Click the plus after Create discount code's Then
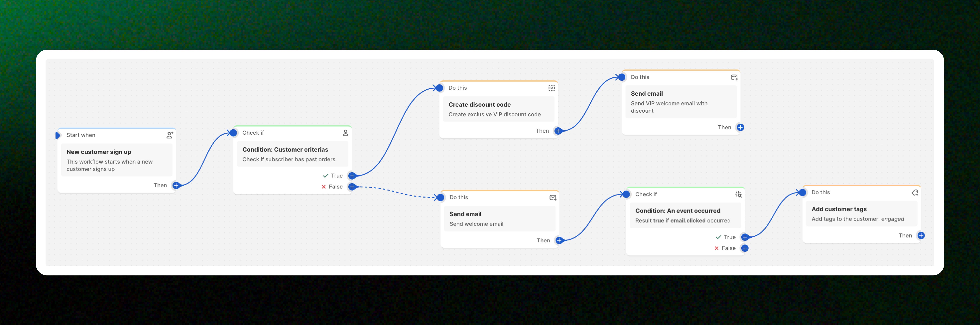The image size is (980, 325). tap(558, 131)
